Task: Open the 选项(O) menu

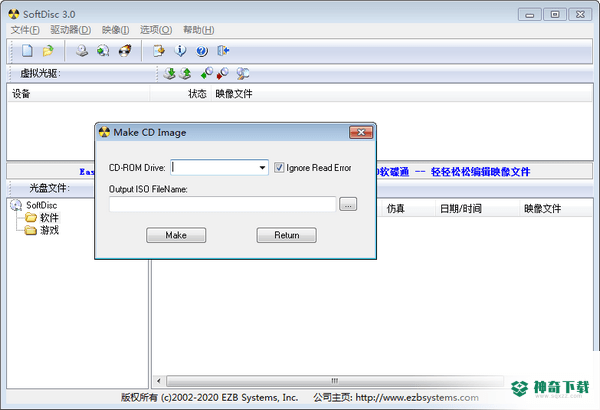Action: pyautogui.click(x=156, y=30)
